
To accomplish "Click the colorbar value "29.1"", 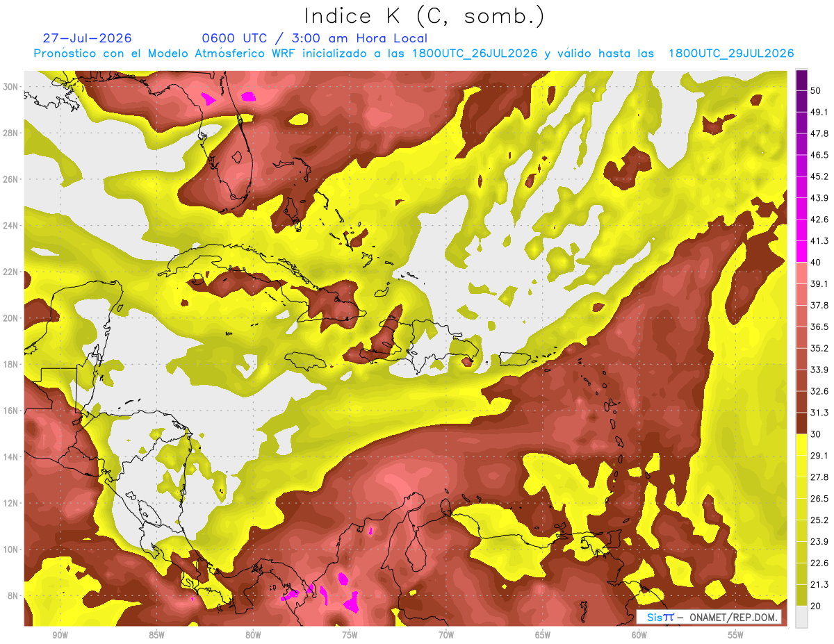I will click(819, 455).
